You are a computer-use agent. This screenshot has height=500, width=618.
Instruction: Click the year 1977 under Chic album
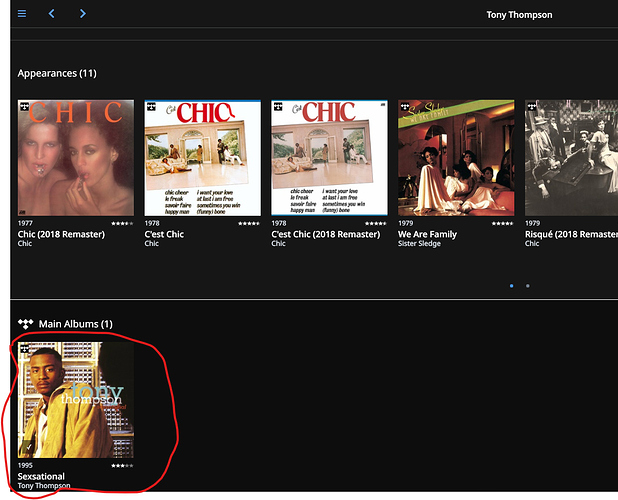(25, 223)
